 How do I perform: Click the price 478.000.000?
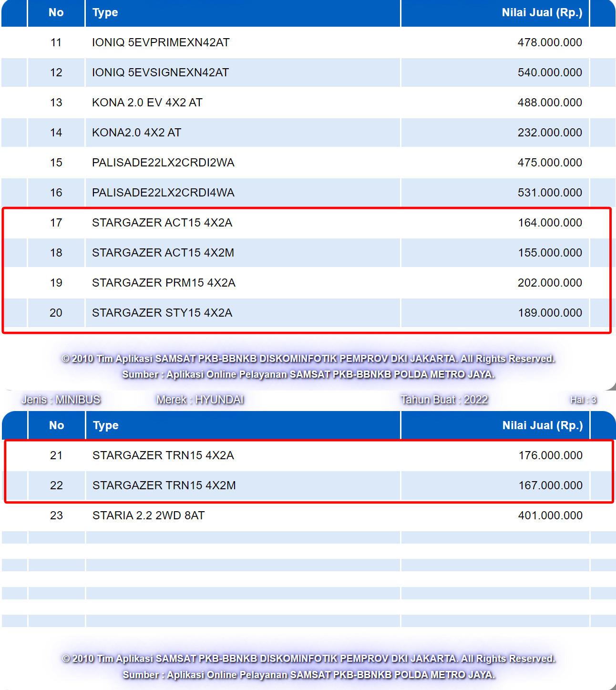550,42
